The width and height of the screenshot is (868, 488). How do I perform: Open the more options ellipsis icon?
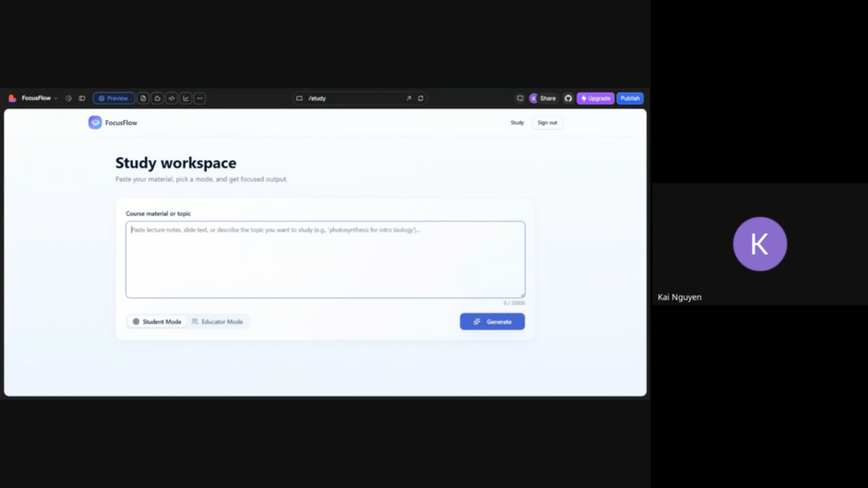coord(200,98)
